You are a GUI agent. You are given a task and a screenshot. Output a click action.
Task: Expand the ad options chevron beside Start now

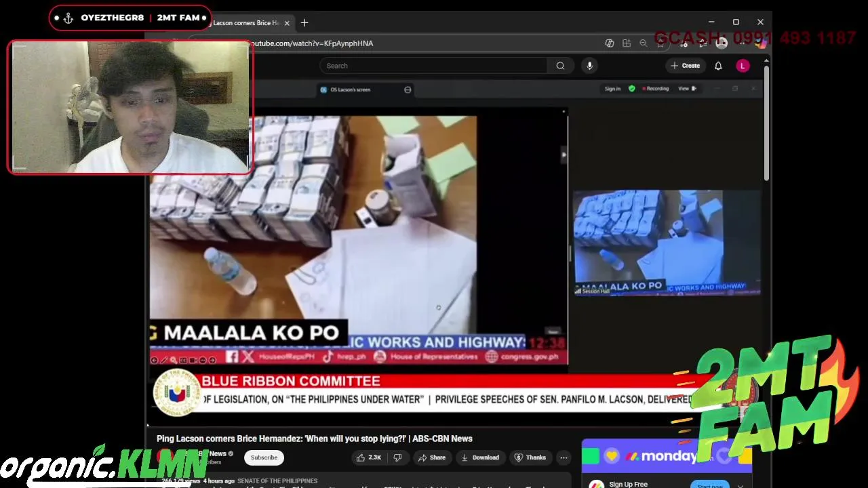coord(741,485)
